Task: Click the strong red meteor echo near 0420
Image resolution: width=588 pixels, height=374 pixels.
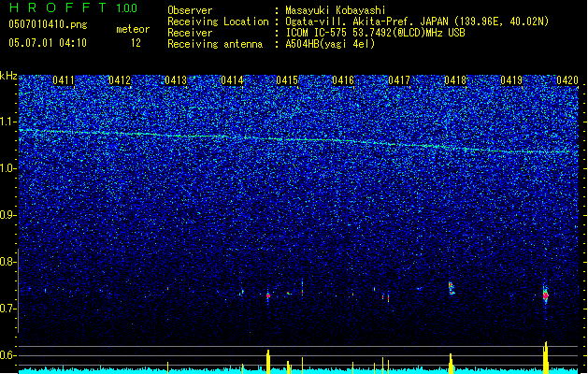Action: click(x=546, y=295)
